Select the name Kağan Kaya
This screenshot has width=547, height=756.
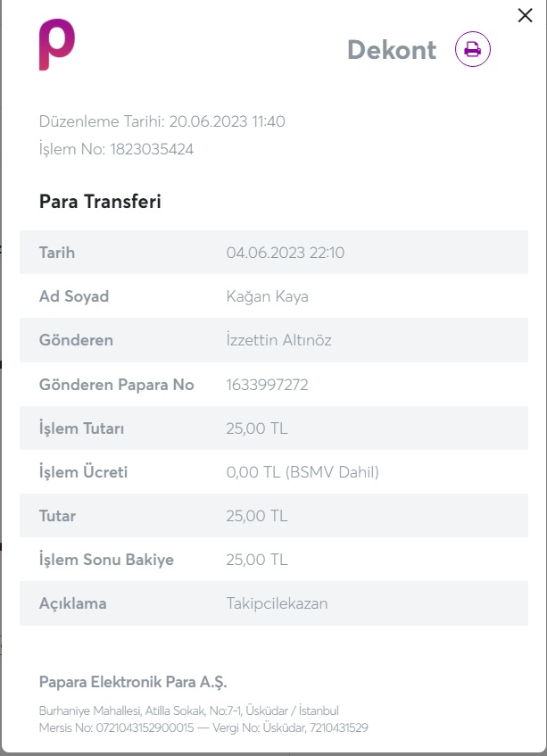(x=267, y=296)
